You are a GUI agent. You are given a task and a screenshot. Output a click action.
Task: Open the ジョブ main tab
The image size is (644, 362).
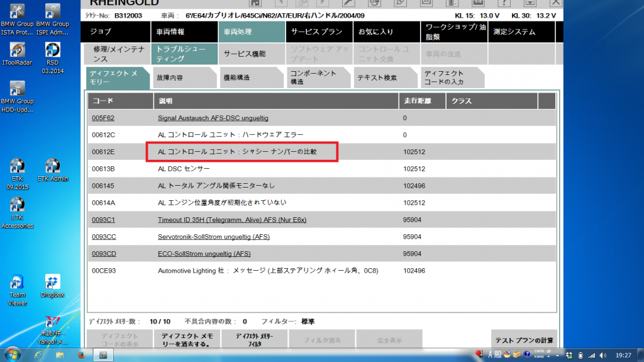[116, 31]
